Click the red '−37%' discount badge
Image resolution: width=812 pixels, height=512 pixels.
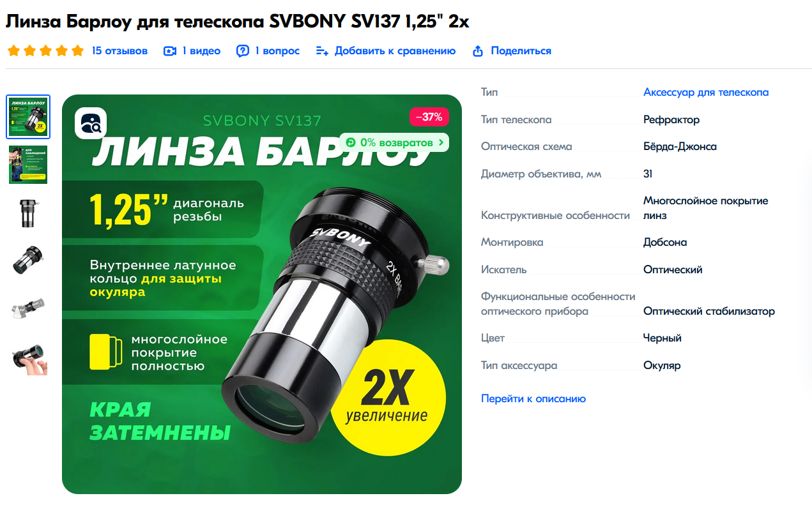(x=429, y=117)
